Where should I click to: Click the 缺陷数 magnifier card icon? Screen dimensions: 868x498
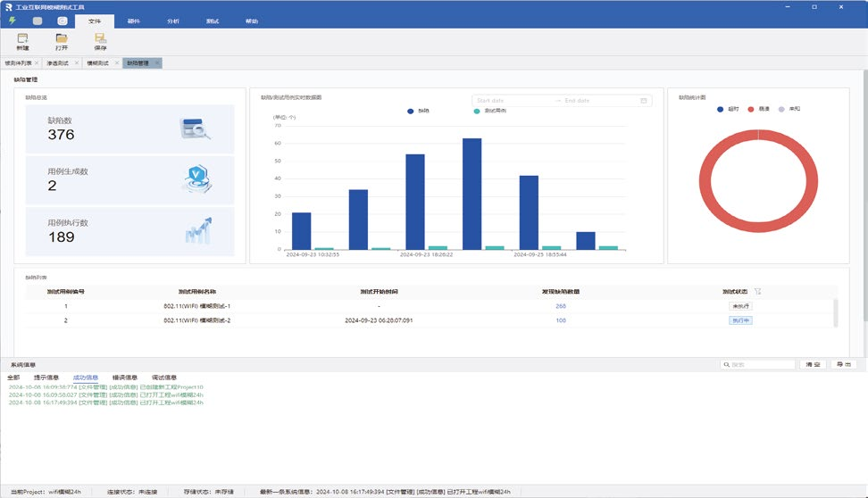[195, 129]
